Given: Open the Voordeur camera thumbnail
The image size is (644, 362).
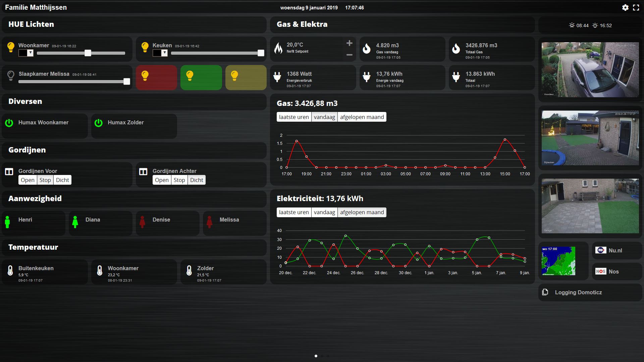Looking at the screenshot, I should pyautogui.click(x=590, y=70).
